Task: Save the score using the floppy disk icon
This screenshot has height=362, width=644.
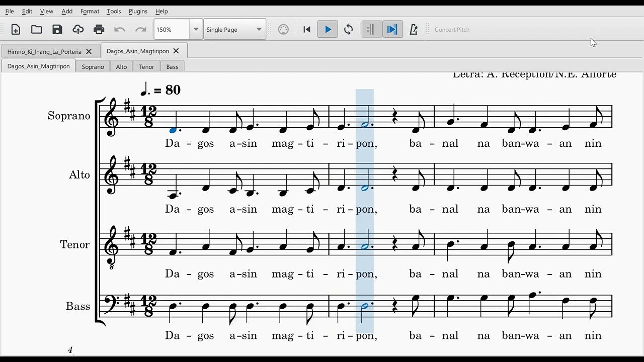Action: tap(57, 30)
